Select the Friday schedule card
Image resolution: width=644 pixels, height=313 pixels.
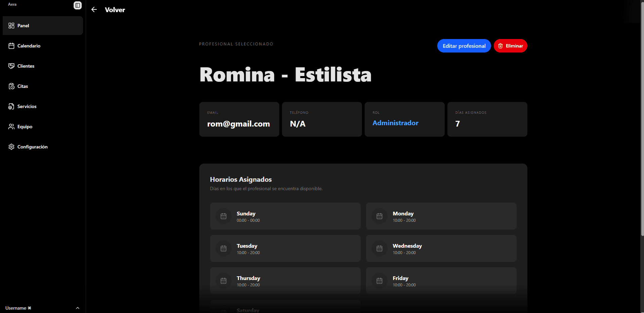click(x=441, y=281)
